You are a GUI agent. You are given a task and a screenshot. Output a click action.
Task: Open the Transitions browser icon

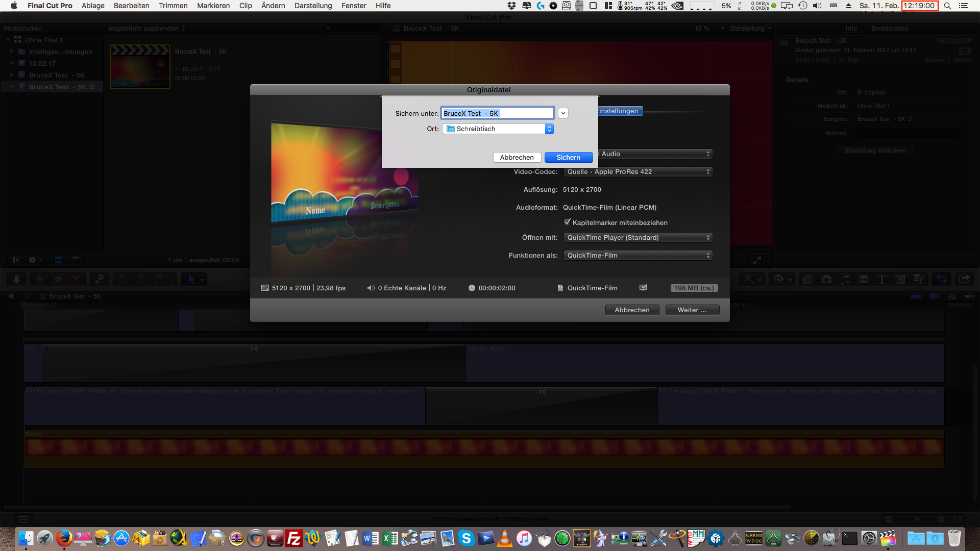863,280
